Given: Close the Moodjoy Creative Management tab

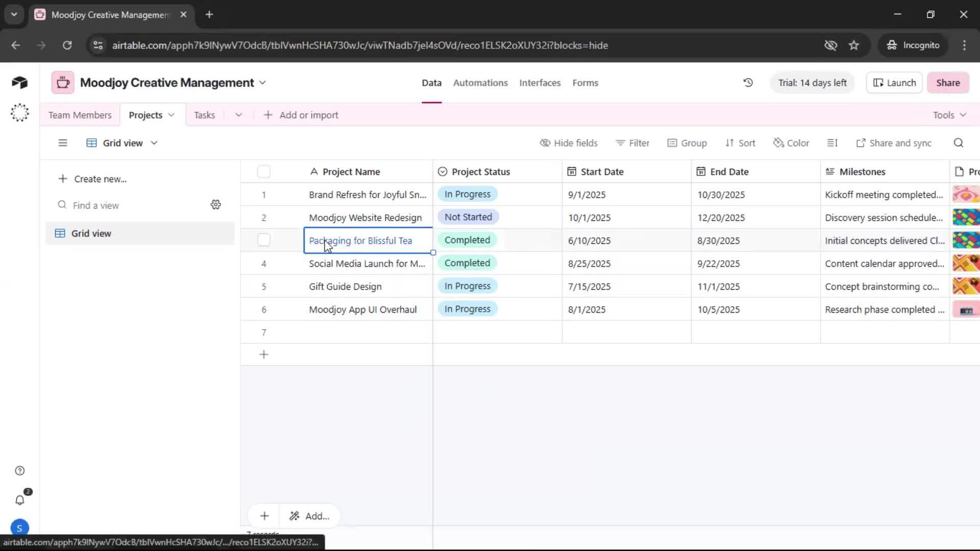Looking at the screenshot, I should [x=183, y=15].
